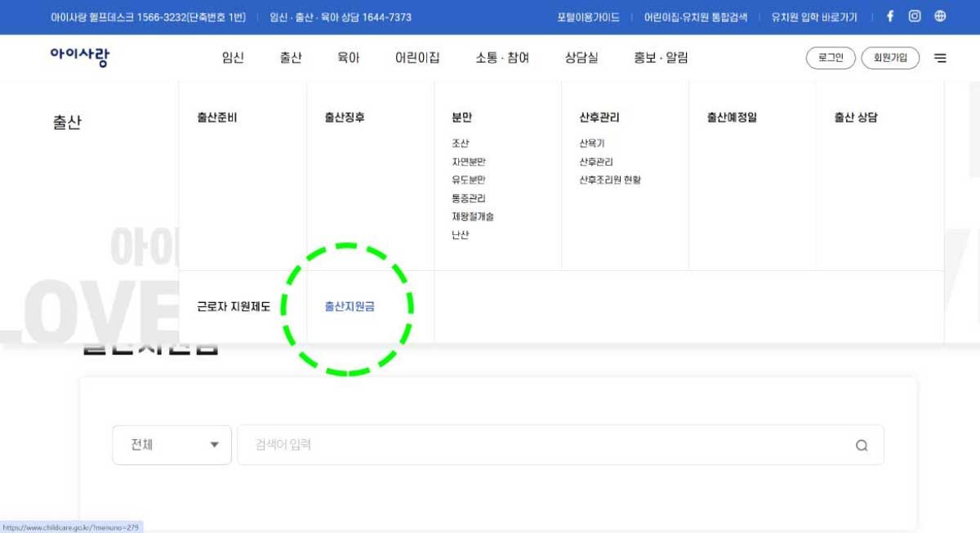Viewport: 980px width, 533px height.
Task: Click the 검색어 입력 search field
Action: point(408,445)
